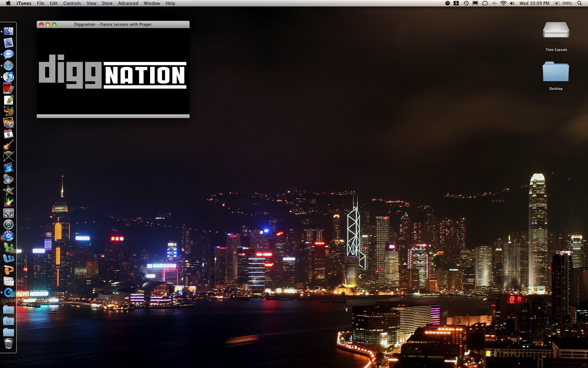Open the Time Machine menu bar icon
This screenshot has width=588, height=368.
pos(466,3)
